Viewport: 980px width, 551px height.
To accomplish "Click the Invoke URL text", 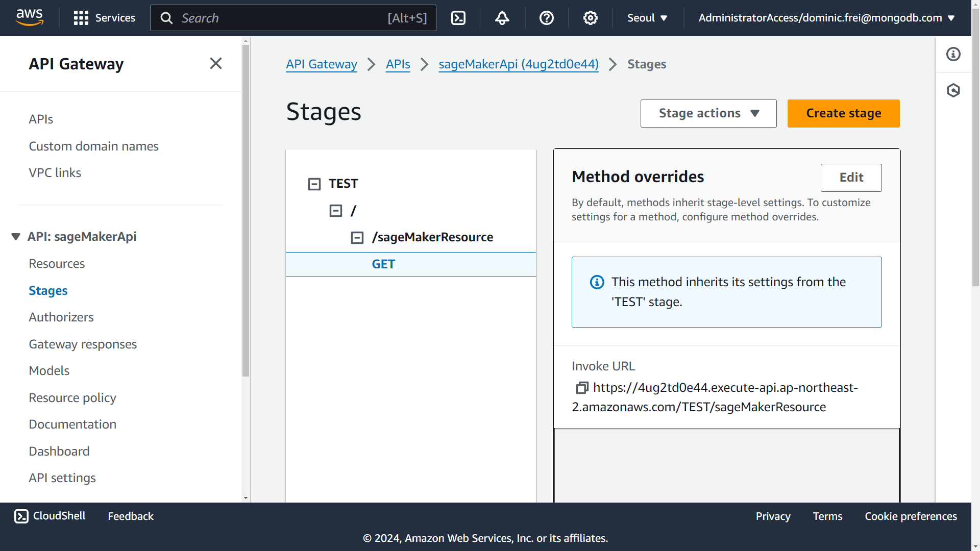I will [x=715, y=397].
